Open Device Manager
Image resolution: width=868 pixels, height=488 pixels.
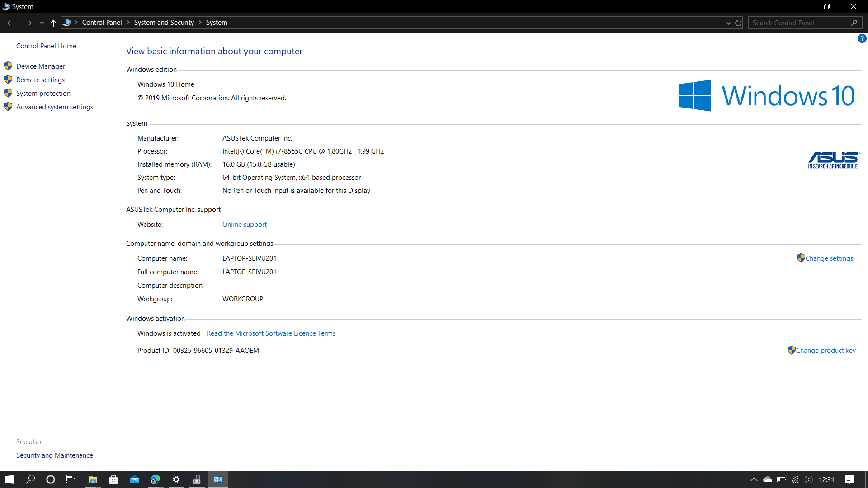tap(41, 66)
